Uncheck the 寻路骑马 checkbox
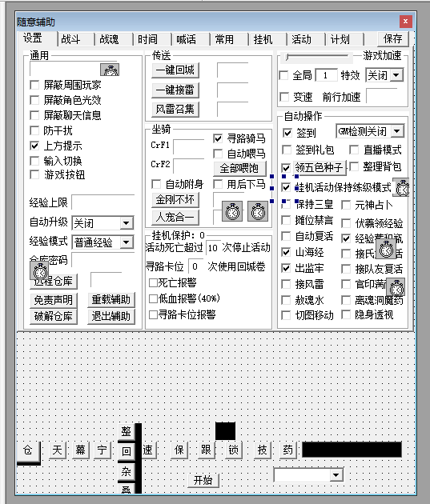Screen dimensions: 430x504 (x=218, y=138)
